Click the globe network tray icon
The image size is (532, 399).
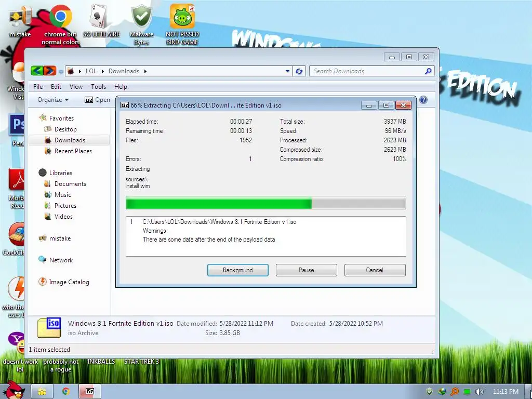pos(442,392)
